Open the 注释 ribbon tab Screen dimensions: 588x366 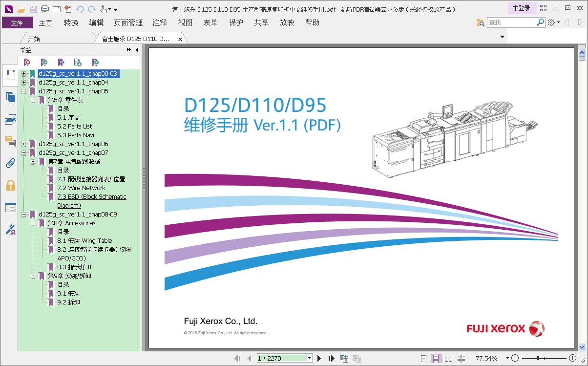tap(160, 22)
